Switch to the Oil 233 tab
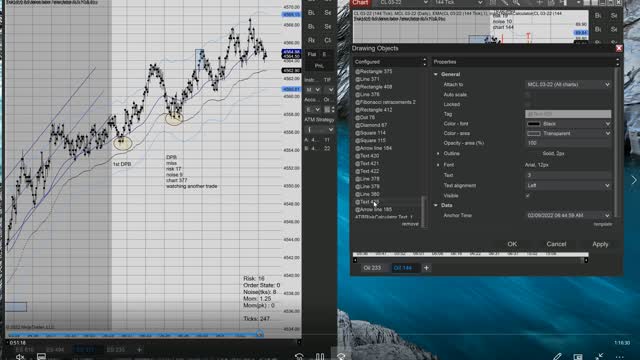Image resolution: width=640 pixels, height=360 pixels. (x=372, y=268)
